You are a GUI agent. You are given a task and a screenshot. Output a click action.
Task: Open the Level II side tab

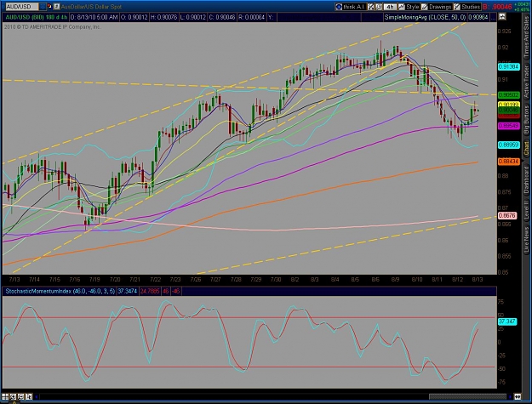[x=527, y=210]
